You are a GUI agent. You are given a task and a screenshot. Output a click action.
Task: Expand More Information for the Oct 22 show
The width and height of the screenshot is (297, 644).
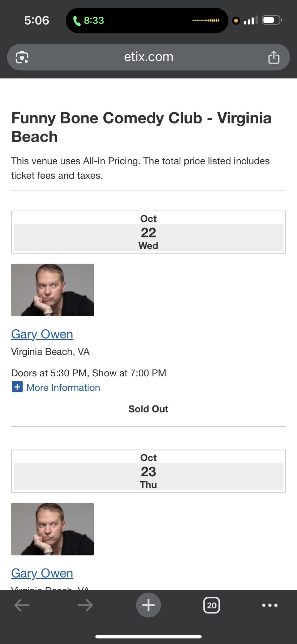coord(63,387)
